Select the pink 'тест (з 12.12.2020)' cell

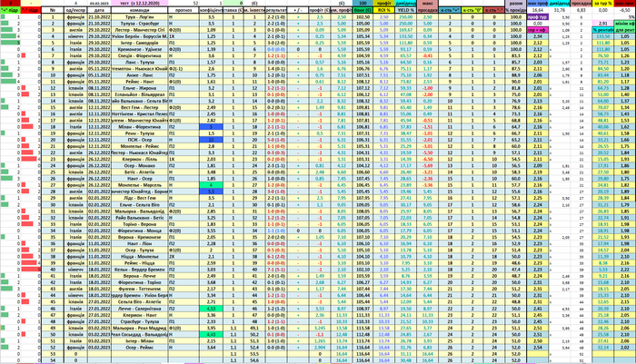[140, 4]
